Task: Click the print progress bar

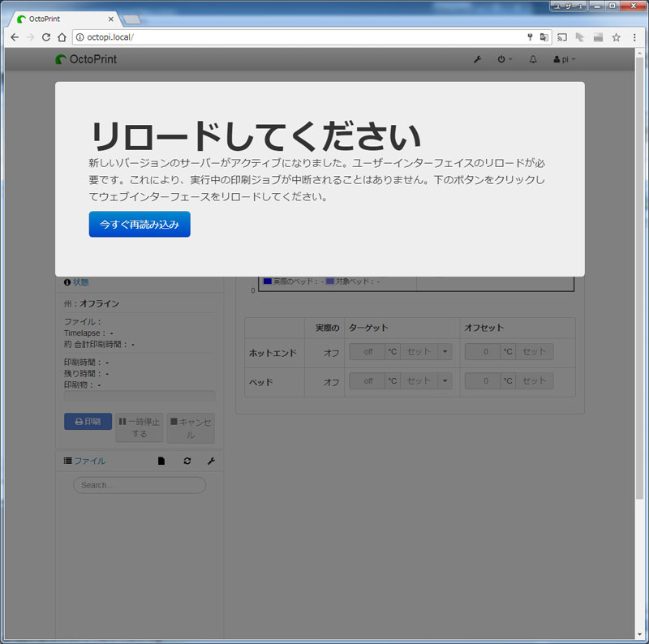Action: tap(140, 396)
